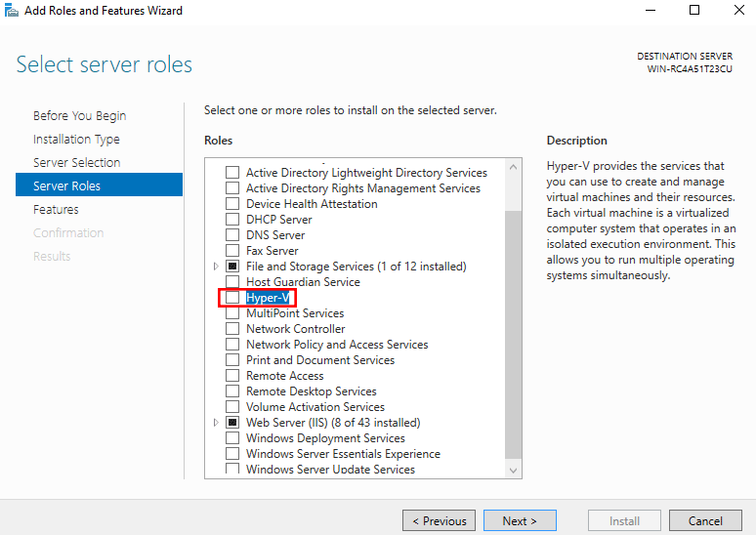
Task: Check the Remote Desktop Services checkbox
Action: point(232,391)
